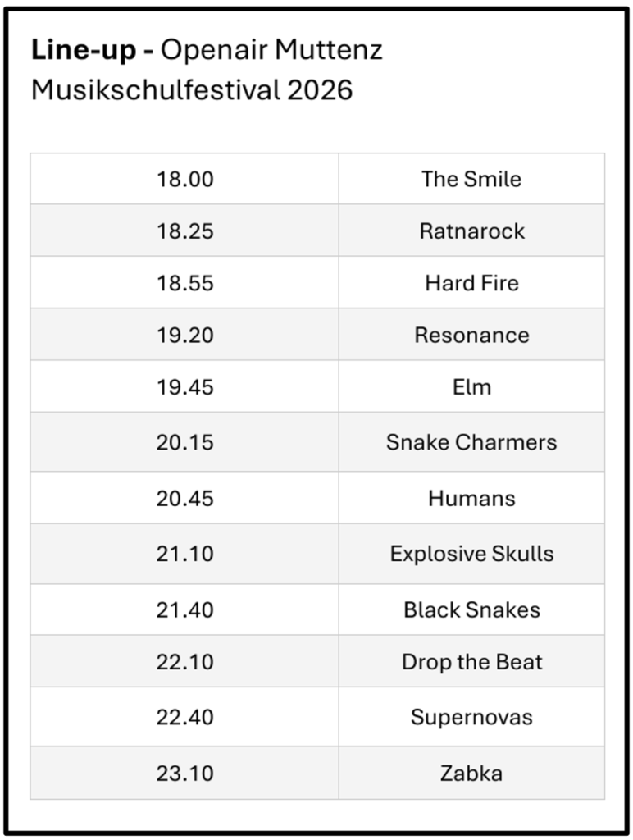
Task: Select the 21.10 time slot
Action: pyautogui.click(x=184, y=554)
